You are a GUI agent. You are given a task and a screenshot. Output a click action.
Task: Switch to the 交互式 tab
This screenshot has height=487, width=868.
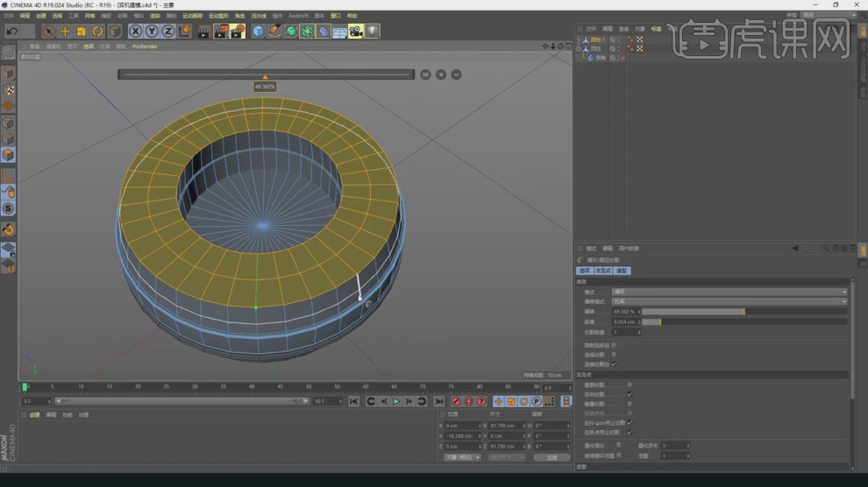click(603, 271)
